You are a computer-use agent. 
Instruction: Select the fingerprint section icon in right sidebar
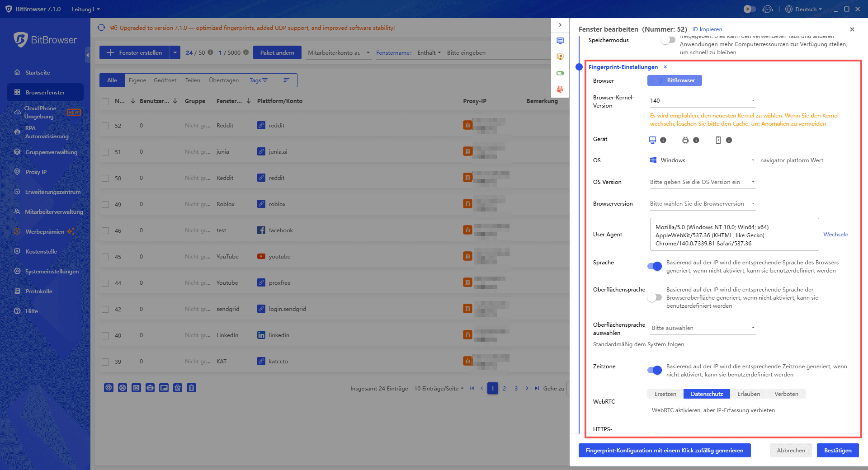click(561, 90)
